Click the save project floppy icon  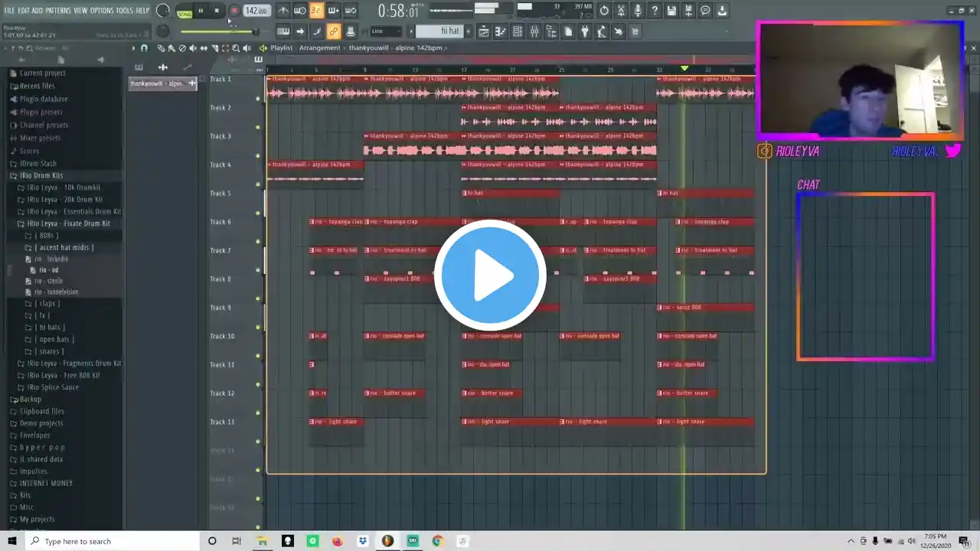tap(671, 11)
